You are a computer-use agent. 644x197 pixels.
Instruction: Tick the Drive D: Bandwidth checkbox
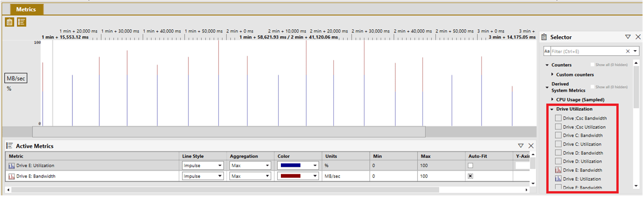coord(558,153)
